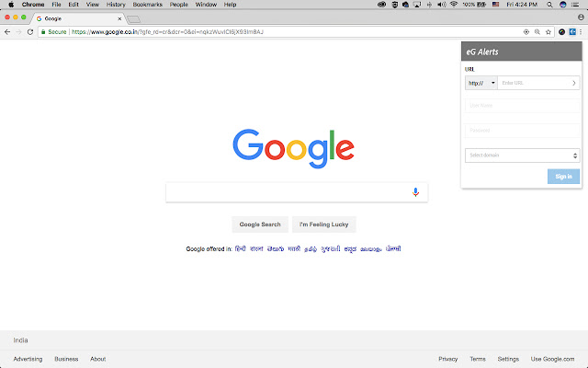The height and width of the screenshot is (368, 588).
Task: Open the Apple menu
Action: [x=11, y=5]
